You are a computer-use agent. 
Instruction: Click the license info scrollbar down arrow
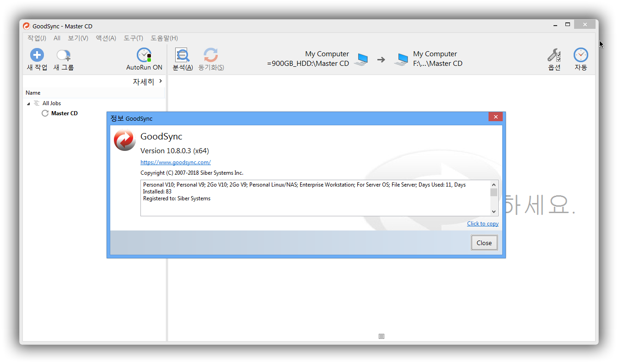494,212
